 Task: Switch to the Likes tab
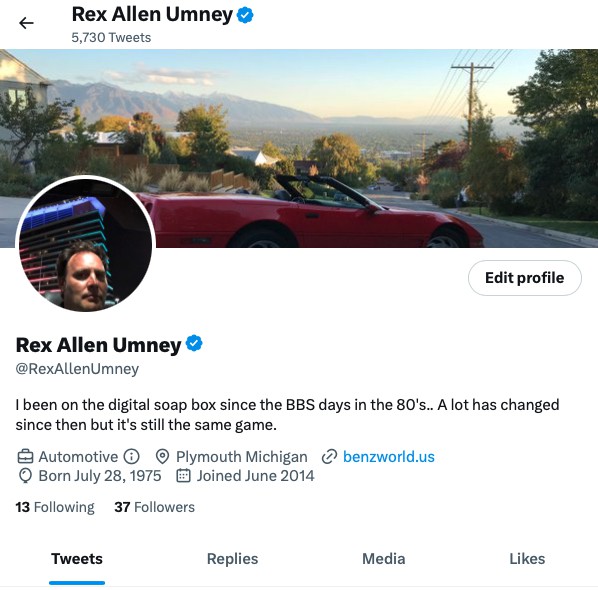(527, 559)
